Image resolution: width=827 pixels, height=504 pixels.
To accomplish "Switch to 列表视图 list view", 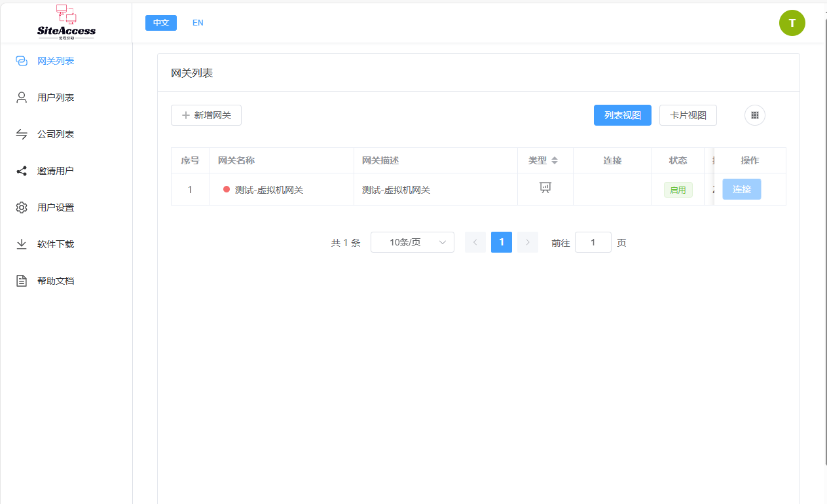I will click(x=622, y=115).
